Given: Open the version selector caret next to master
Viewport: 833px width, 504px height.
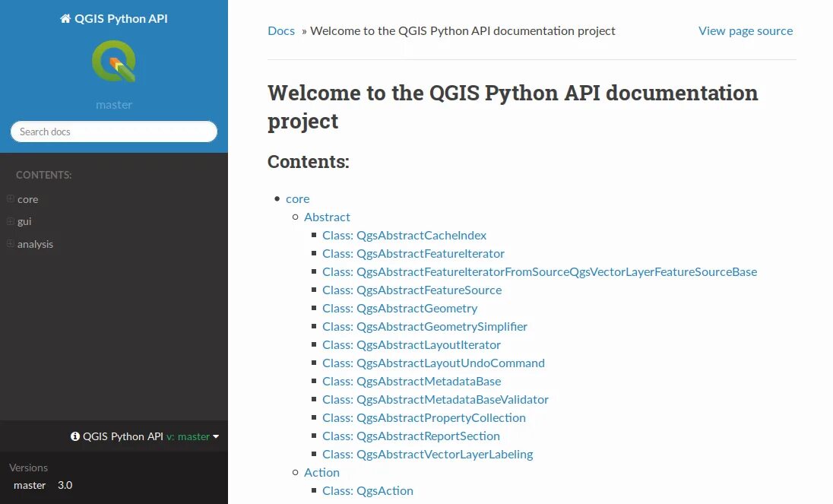Looking at the screenshot, I should point(216,436).
